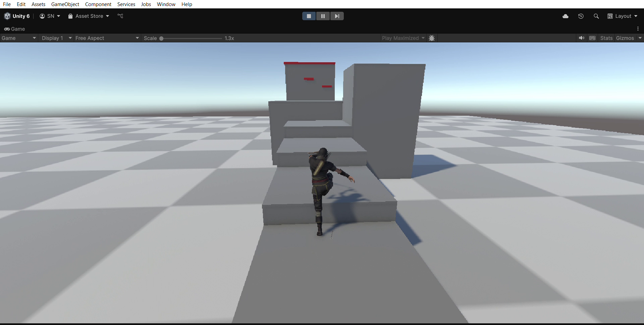Open the Component menu
Screen dimensions: 644x325
coord(98,4)
